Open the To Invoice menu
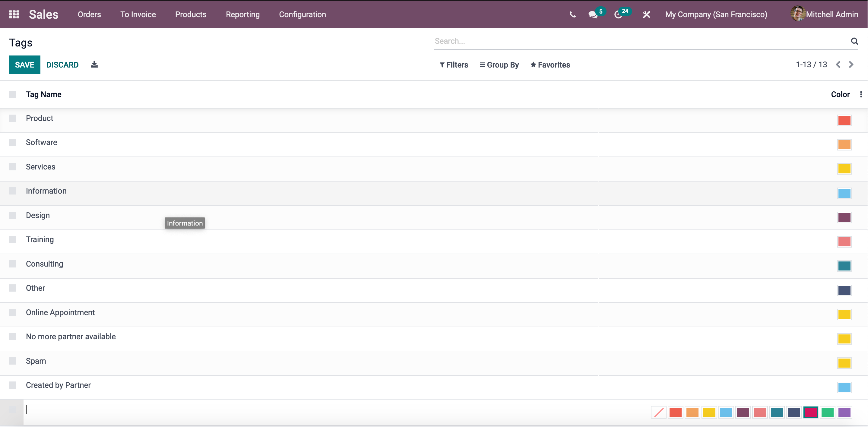The image size is (868, 427). (x=138, y=14)
